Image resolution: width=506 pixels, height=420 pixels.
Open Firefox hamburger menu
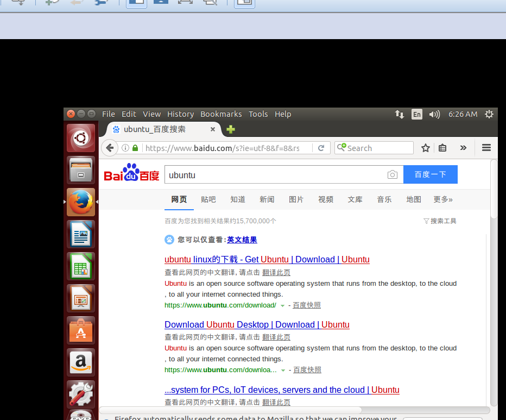pos(486,148)
